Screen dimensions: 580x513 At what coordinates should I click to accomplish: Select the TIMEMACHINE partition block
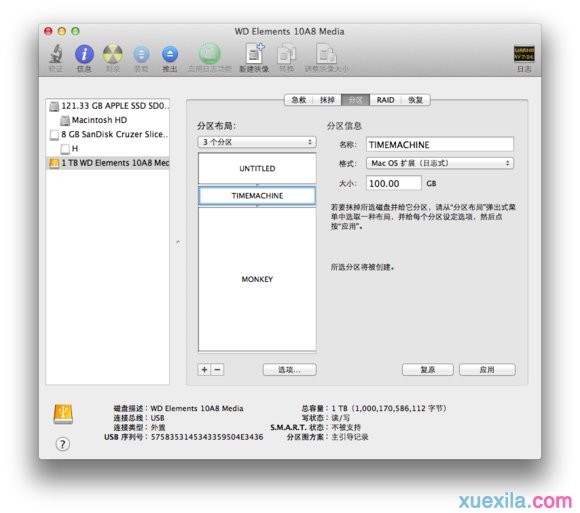(x=257, y=196)
